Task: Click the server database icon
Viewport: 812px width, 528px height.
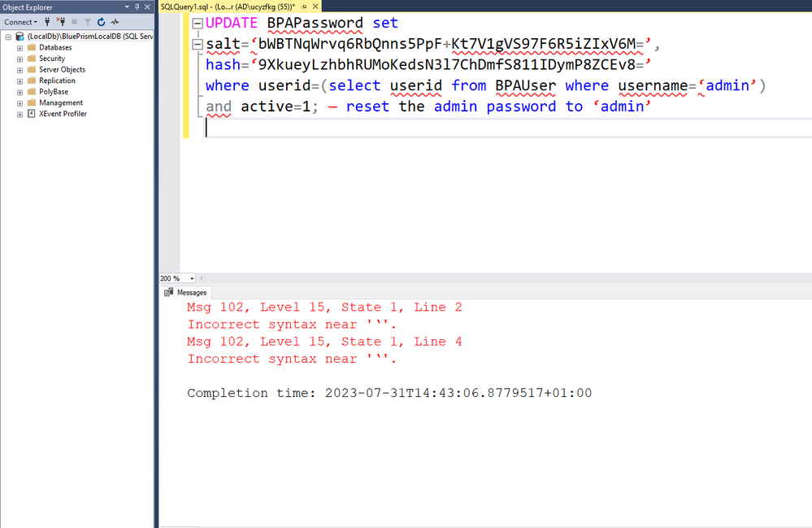Action: [20, 37]
